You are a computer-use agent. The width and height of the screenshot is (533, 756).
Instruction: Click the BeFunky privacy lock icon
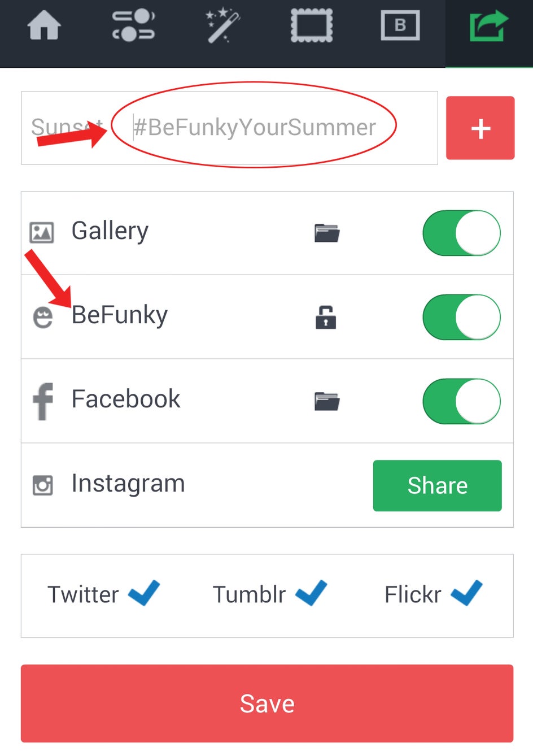click(x=326, y=317)
